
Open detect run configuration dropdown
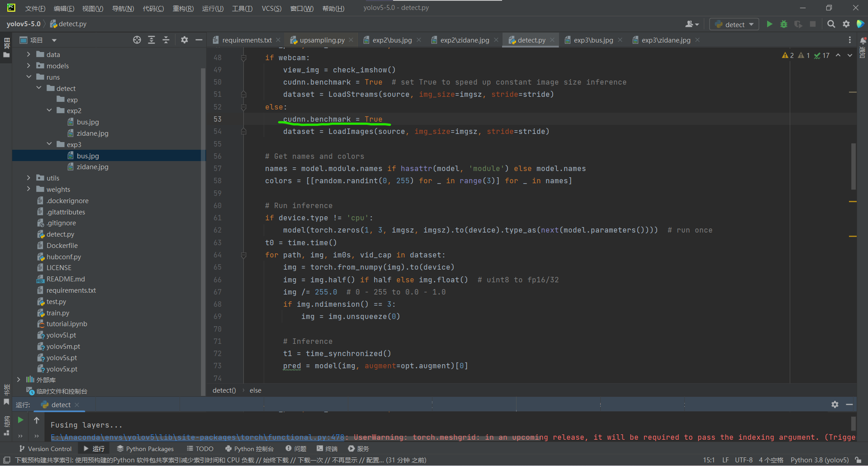[735, 24]
